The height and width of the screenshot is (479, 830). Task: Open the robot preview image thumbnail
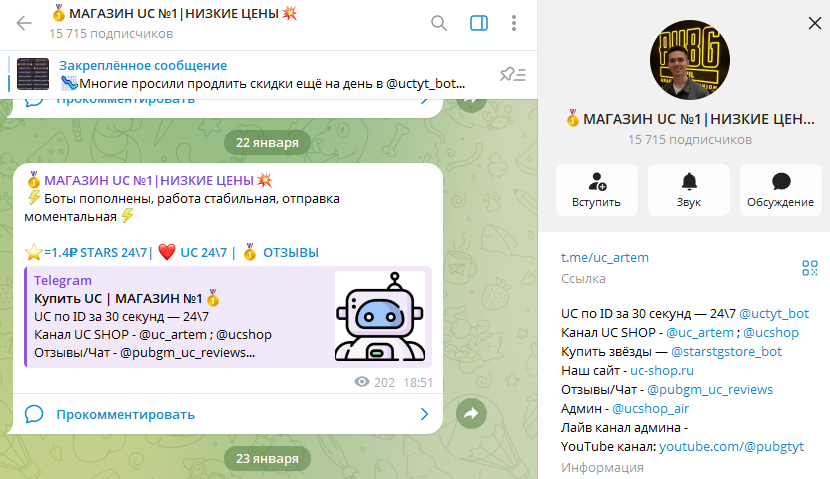tap(379, 316)
